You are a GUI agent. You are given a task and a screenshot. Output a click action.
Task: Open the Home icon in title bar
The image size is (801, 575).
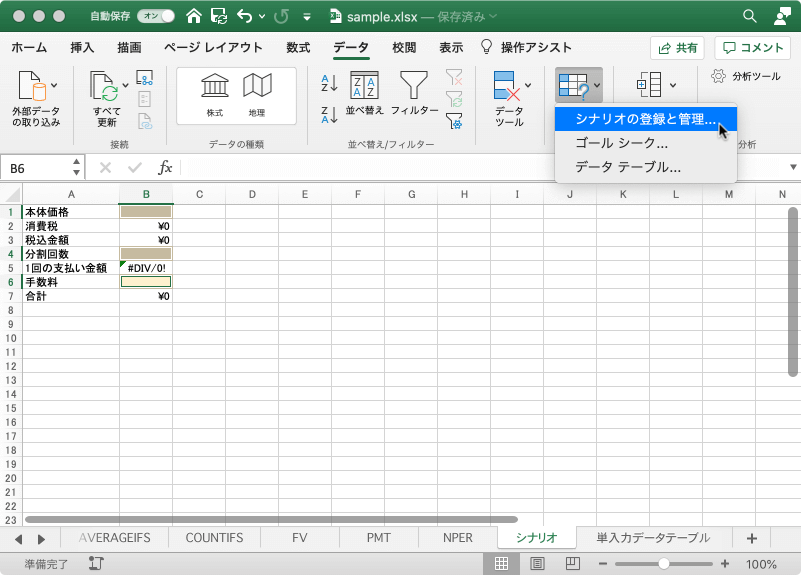194,16
